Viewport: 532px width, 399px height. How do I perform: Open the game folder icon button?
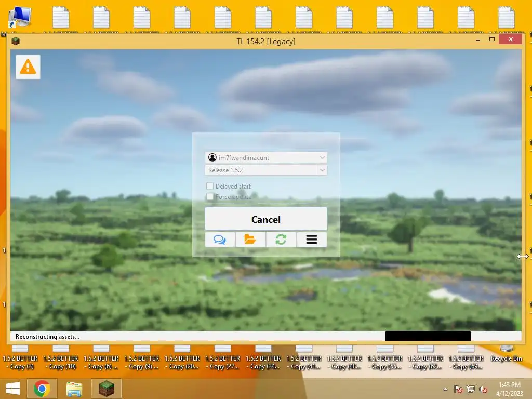tap(250, 240)
